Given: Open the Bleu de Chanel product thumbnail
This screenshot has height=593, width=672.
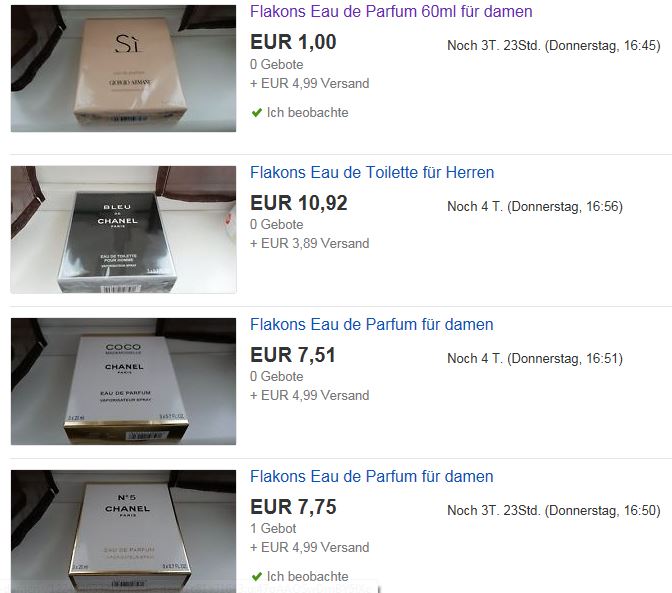Looking at the screenshot, I should pyautogui.click(x=123, y=230).
